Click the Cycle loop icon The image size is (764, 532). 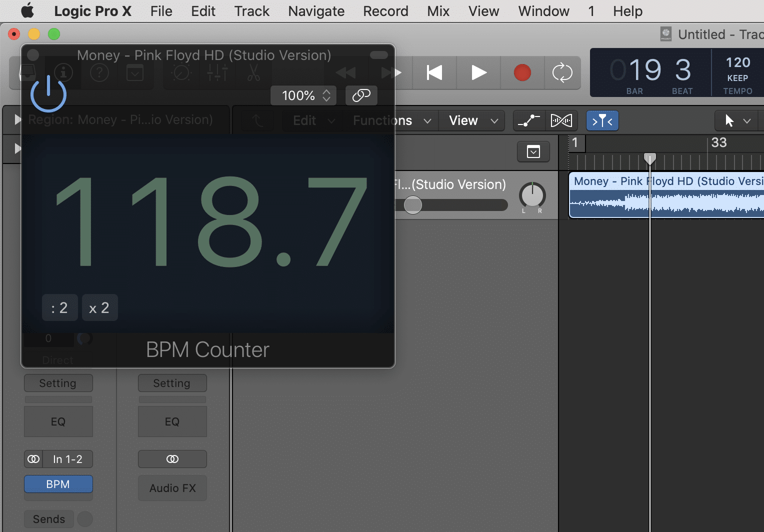pyautogui.click(x=562, y=72)
